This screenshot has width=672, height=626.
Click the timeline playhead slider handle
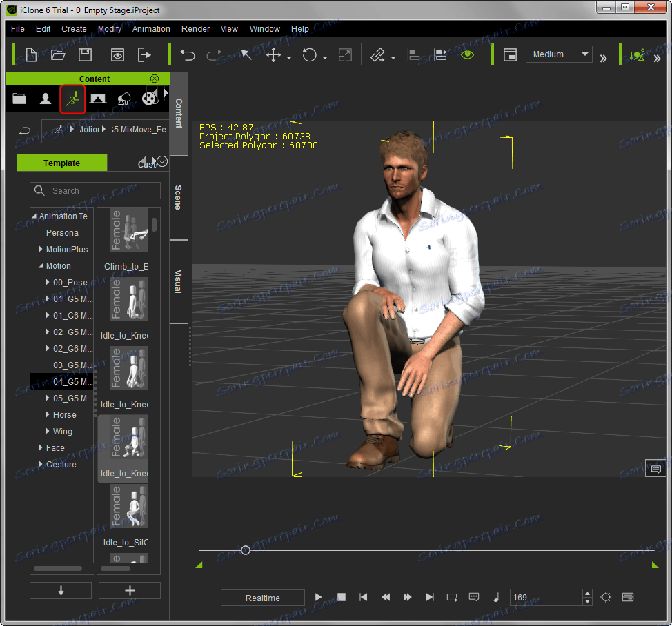(x=245, y=550)
